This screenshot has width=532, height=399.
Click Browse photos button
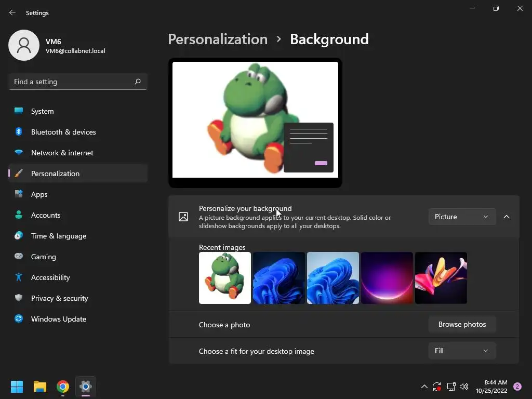462,324
